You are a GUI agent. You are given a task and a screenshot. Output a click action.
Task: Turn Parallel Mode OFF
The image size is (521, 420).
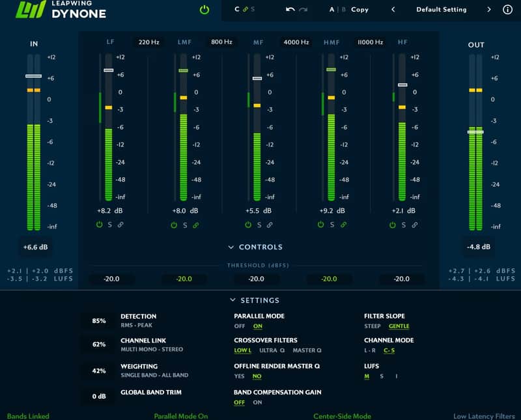click(x=239, y=326)
